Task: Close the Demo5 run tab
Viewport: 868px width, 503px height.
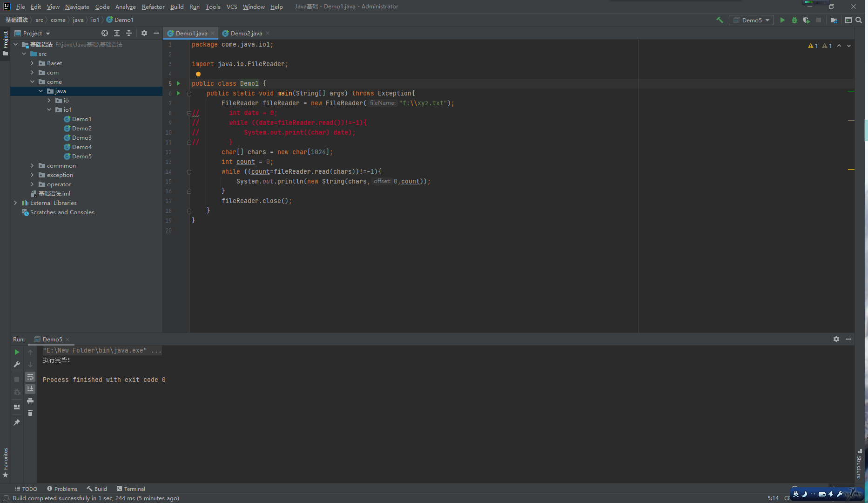Action: [67, 340]
